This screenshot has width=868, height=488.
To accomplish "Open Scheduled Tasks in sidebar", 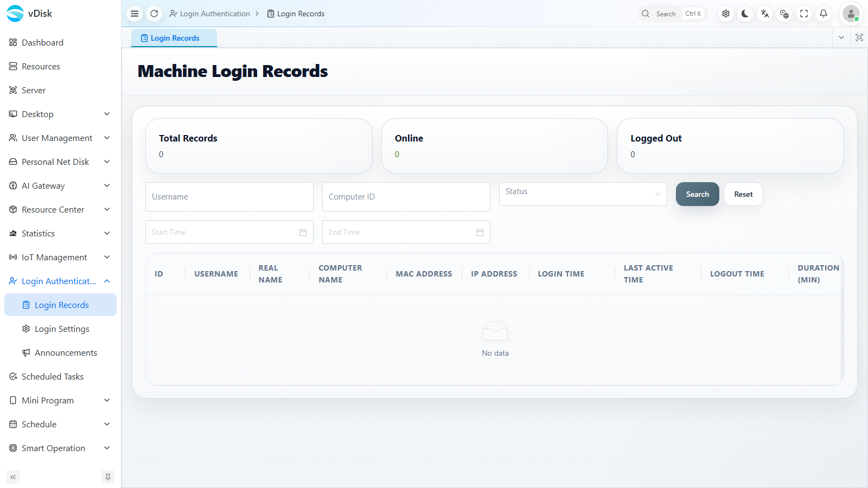I will (x=60, y=376).
